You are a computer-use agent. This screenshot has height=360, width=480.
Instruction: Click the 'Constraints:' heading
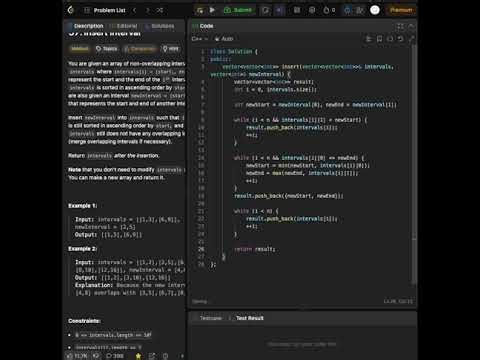[84, 321]
